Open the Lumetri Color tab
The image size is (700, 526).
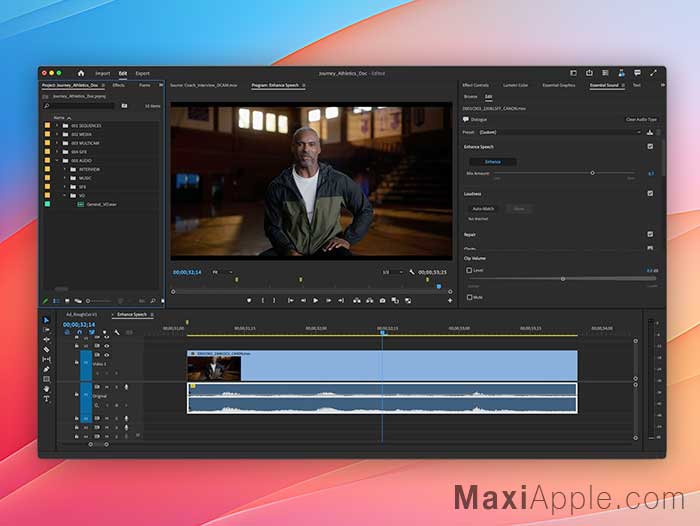(x=515, y=85)
